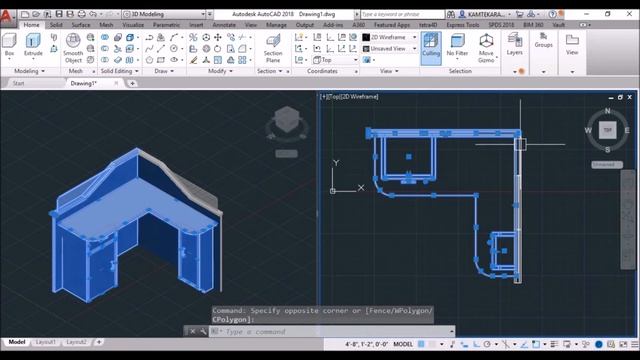Click the Customization hamburger icon in status bar
640x360 pixels.
click(634, 344)
